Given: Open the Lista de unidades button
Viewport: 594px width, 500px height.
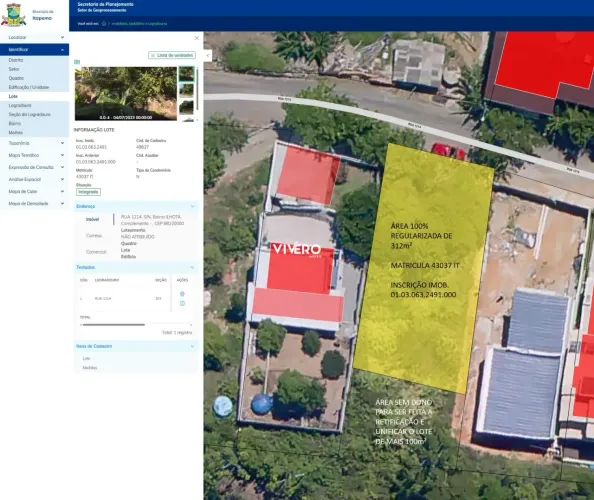Looking at the screenshot, I should 172,55.
